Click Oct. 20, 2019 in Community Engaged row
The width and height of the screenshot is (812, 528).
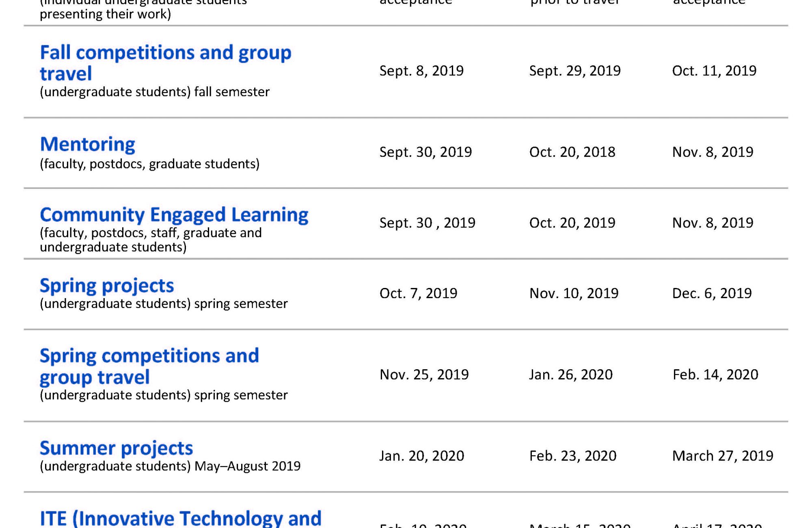point(572,223)
